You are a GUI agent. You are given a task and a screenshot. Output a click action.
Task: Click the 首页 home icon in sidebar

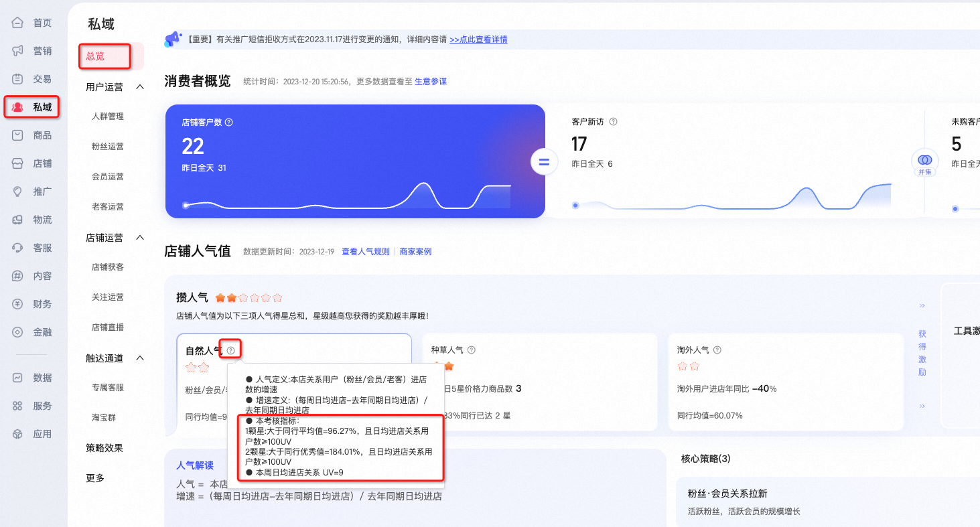click(18, 23)
